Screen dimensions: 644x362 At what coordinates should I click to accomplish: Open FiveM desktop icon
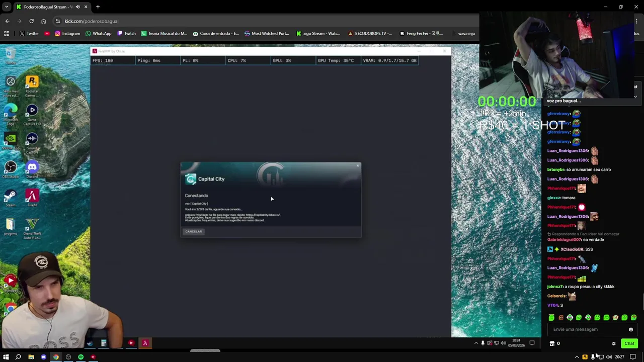(32, 198)
